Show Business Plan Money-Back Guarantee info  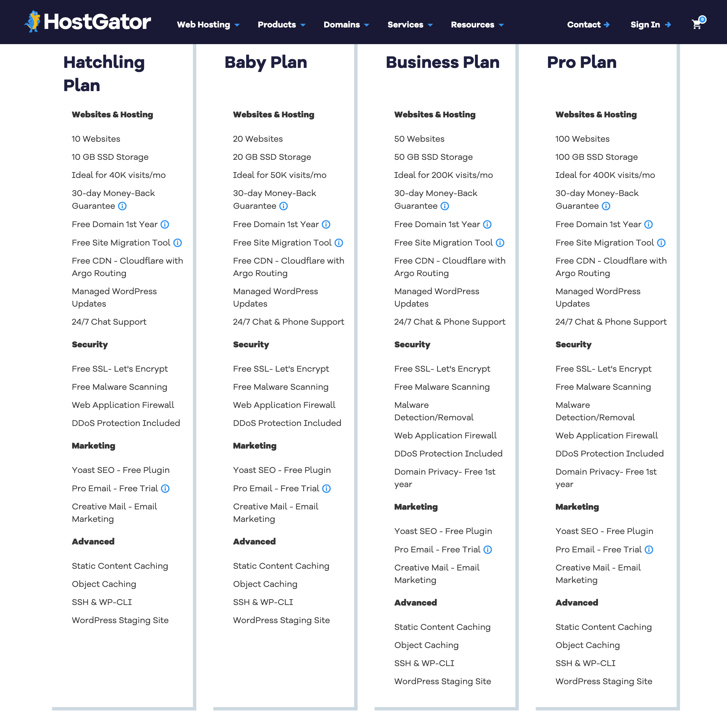pyautogui.click(x=445, y=206)
